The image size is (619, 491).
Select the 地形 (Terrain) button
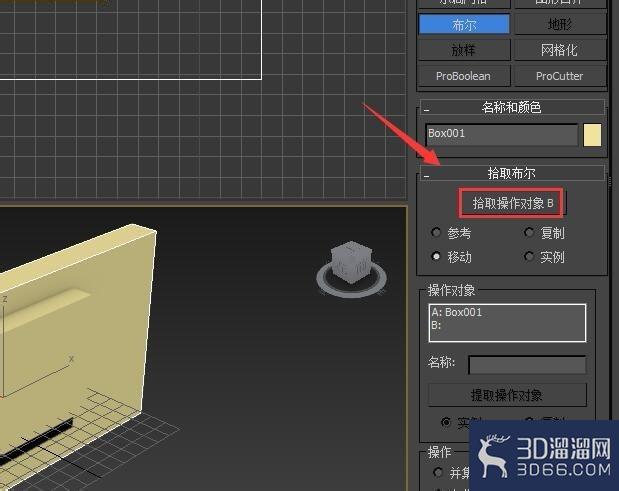pyautogui.click(x=560, y=25)
